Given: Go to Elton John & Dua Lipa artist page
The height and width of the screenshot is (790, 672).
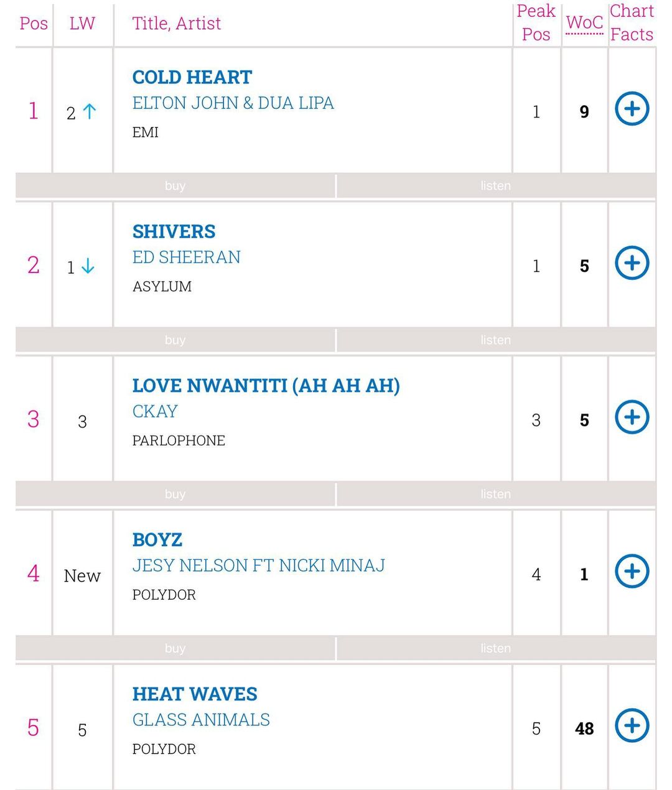Looking at the screenshot, I should point(233,103).
